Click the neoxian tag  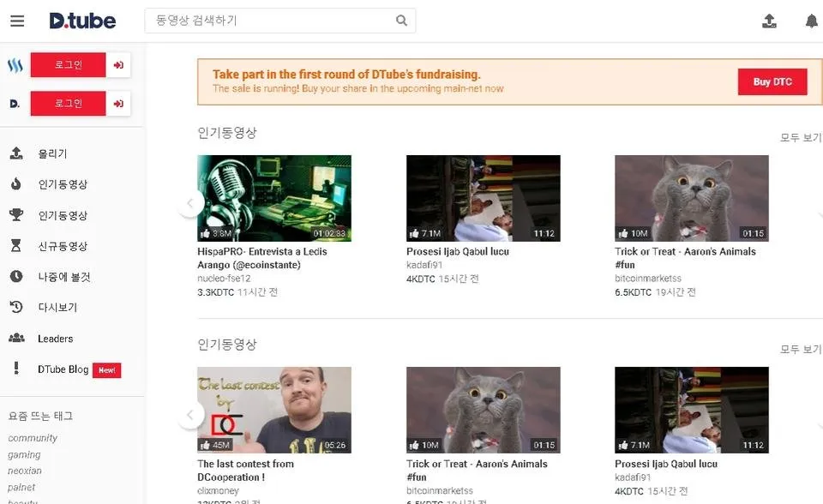(x=25, y=471)
